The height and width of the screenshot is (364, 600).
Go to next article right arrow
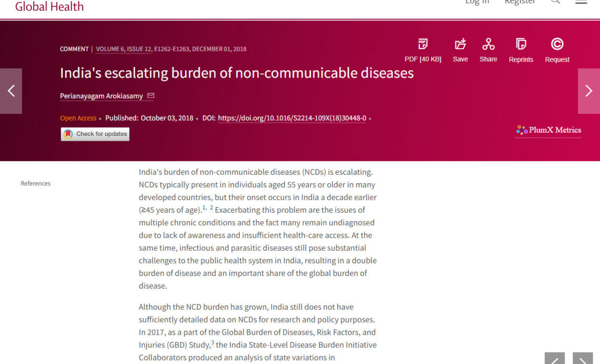point(589,91)
